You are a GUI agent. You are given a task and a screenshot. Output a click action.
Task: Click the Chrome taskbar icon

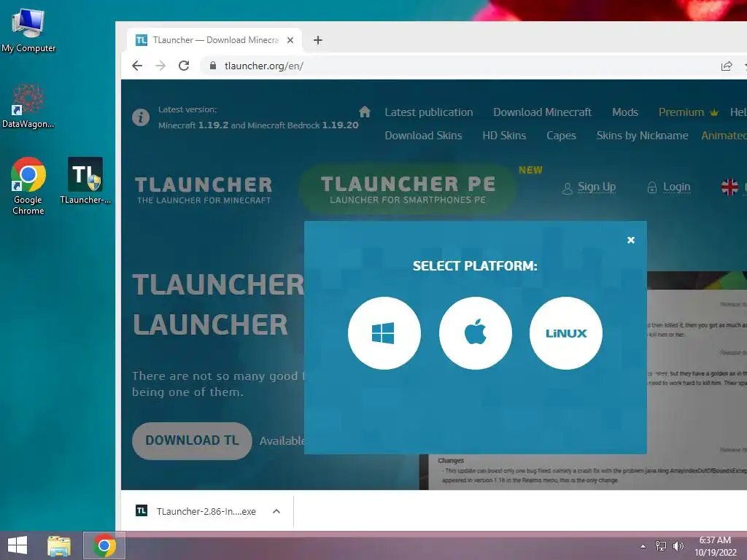104,545
